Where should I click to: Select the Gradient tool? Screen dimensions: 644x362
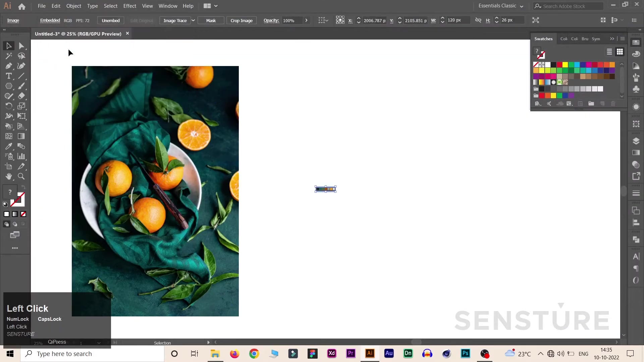point(21,136)
